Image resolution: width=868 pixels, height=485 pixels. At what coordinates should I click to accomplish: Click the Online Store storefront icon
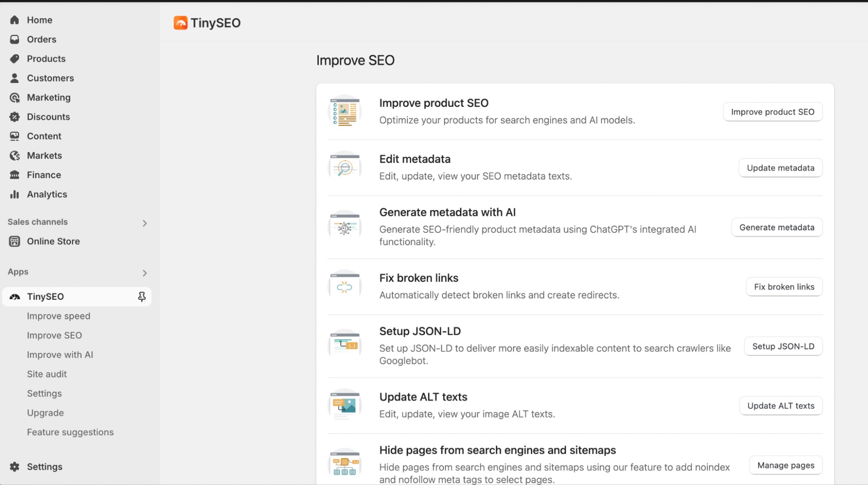click(14, 242)
